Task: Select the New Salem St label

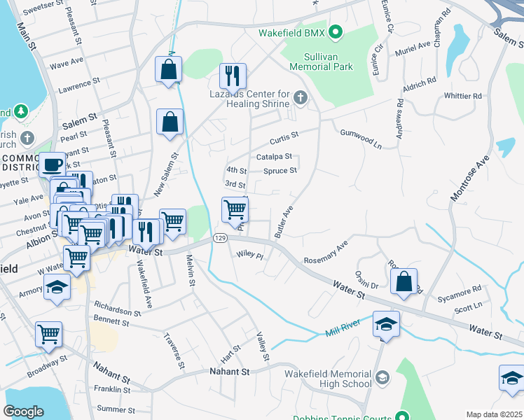Action: click(167, 174)
